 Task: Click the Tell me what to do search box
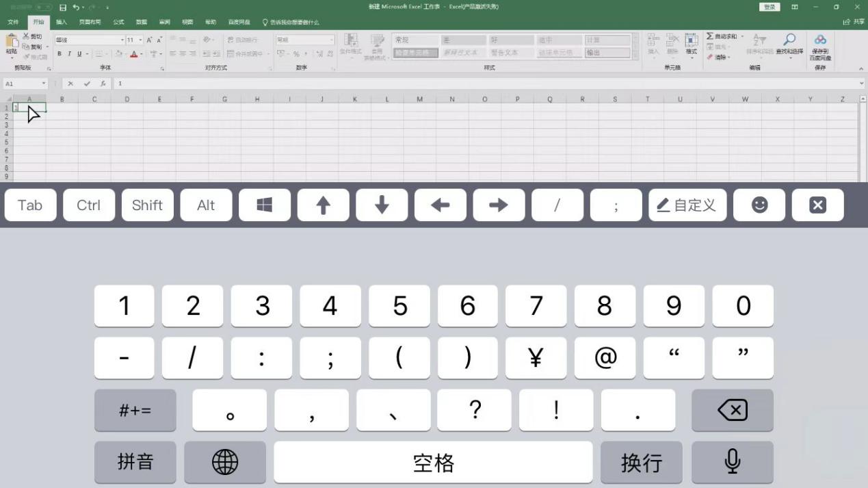click(291, 23)
